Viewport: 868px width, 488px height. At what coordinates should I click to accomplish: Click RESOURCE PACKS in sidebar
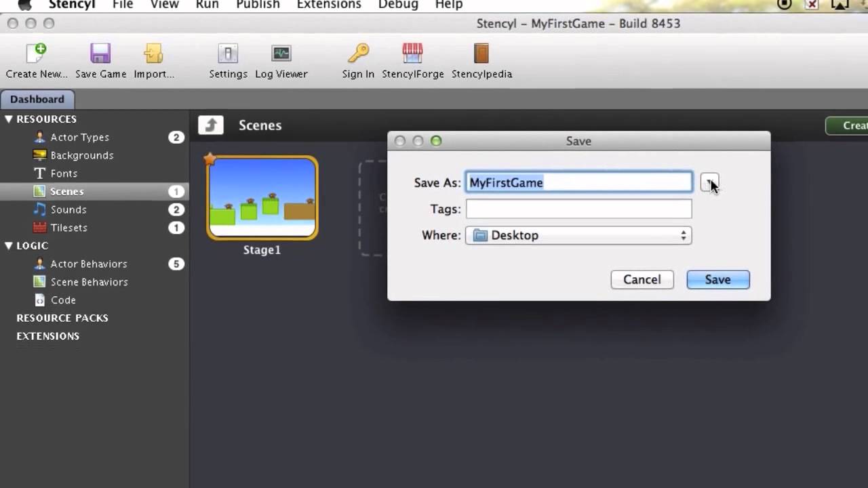[x=62, y=318]
